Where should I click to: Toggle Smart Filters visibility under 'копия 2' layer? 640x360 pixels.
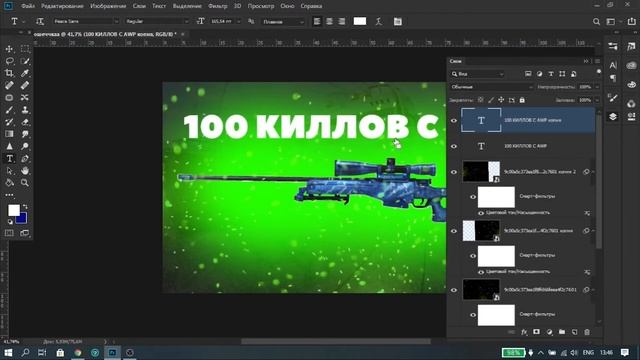pyautogui.click(x=473, y=197)
